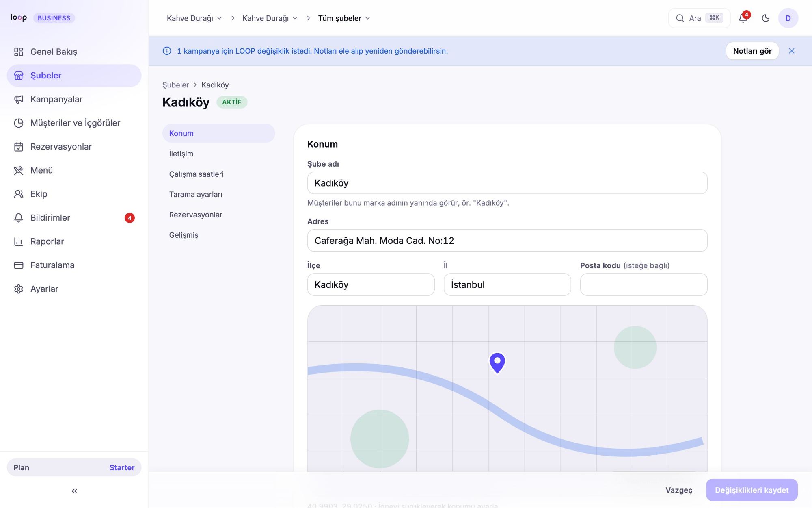Click the Şube adı input field

tap(507, 183)
